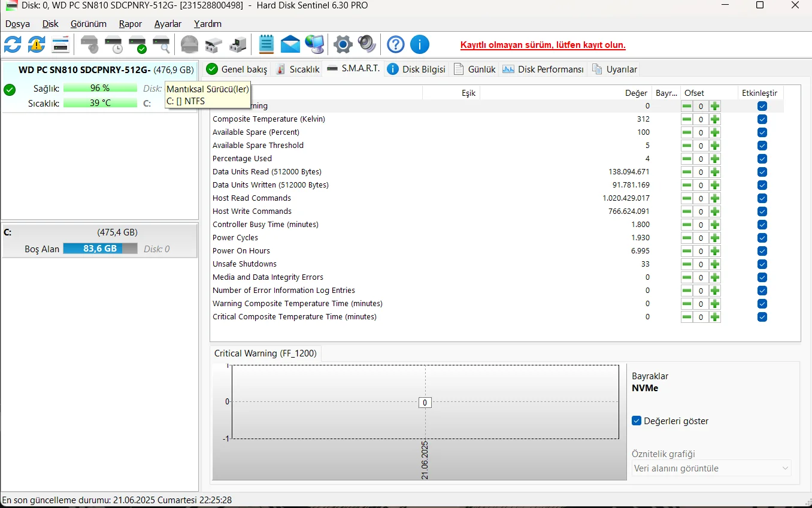Open settings via the gear icon
Image resolution: width=812 pixels, height=508 pixels.
pos(343,44)
